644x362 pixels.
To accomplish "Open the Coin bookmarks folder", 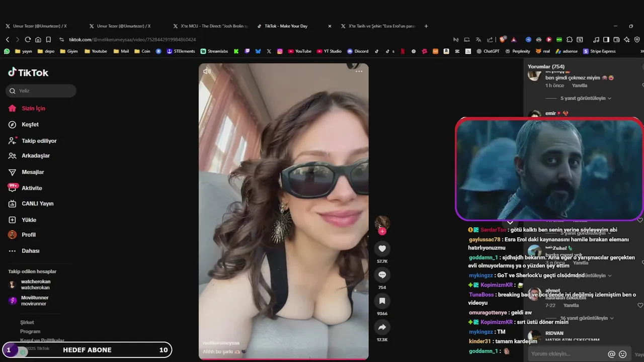I will [x=142, y=51].
